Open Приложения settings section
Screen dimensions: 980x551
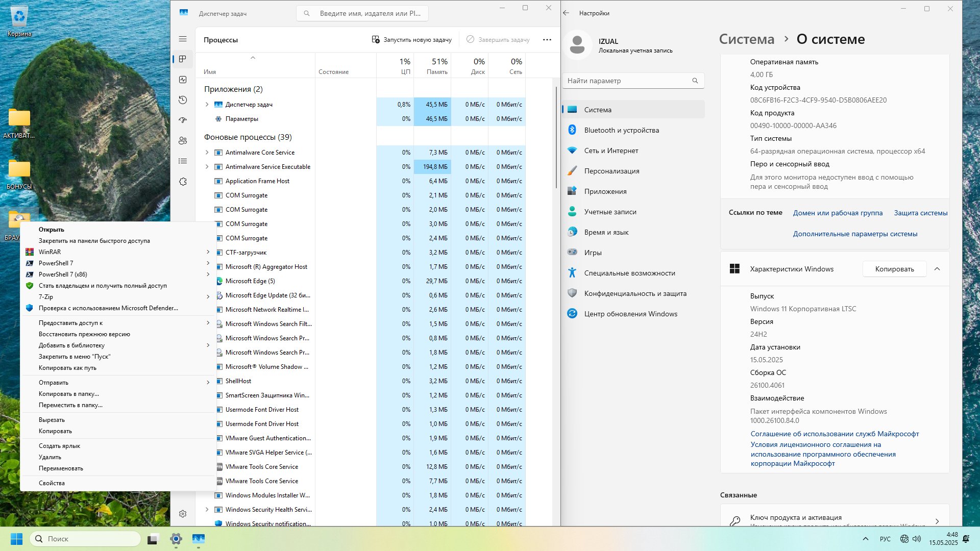point(633,191)
